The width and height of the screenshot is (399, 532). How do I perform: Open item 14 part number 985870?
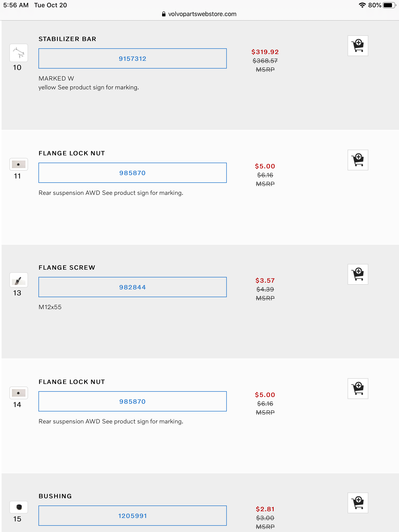(132, 402)
